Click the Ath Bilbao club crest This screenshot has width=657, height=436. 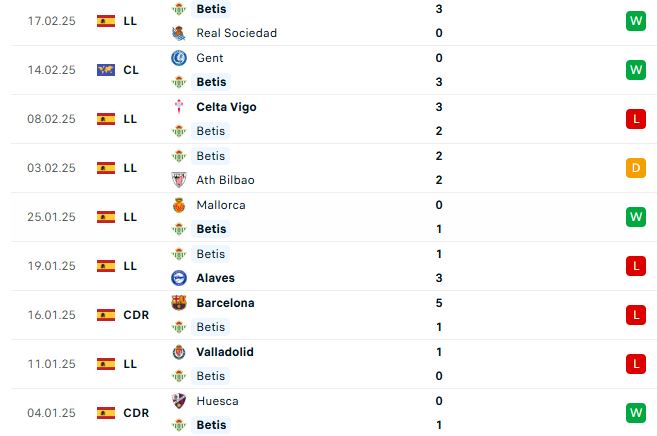(179, 180)
